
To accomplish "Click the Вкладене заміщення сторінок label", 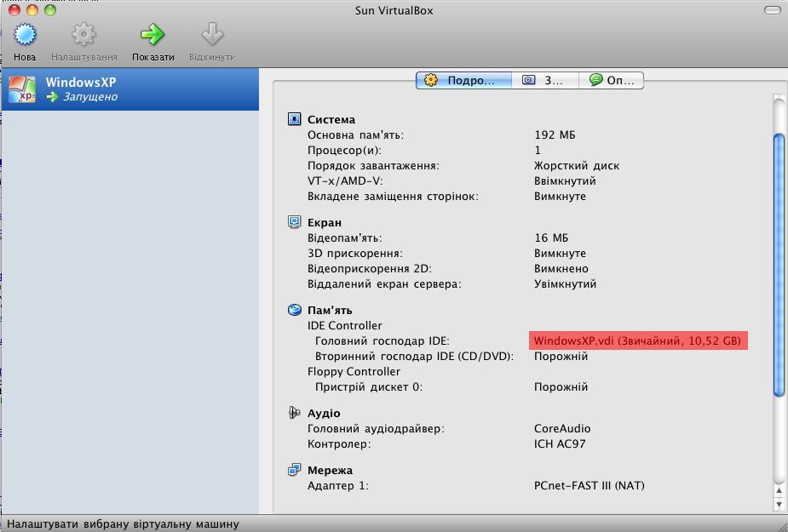I will pos(393,197).
